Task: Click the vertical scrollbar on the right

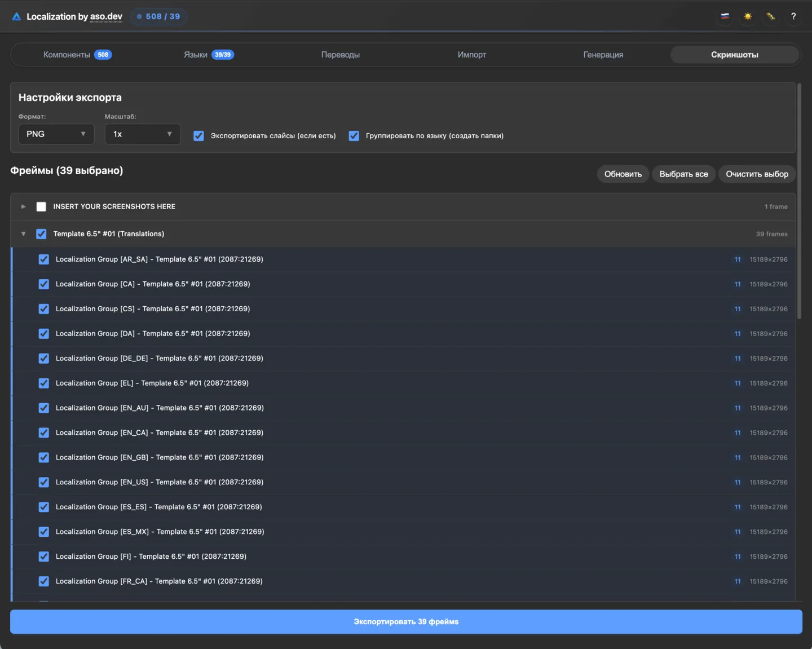Action: point(799,201)
